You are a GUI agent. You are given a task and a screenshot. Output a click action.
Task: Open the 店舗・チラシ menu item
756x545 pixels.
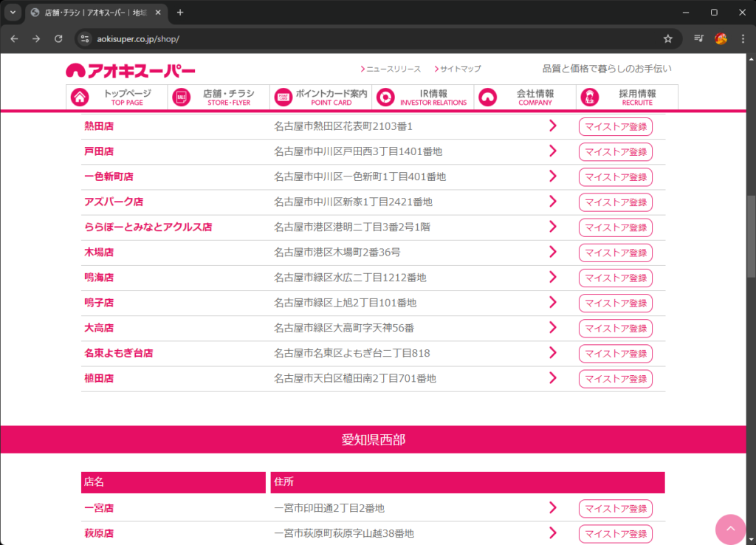(x=219, y=97)
